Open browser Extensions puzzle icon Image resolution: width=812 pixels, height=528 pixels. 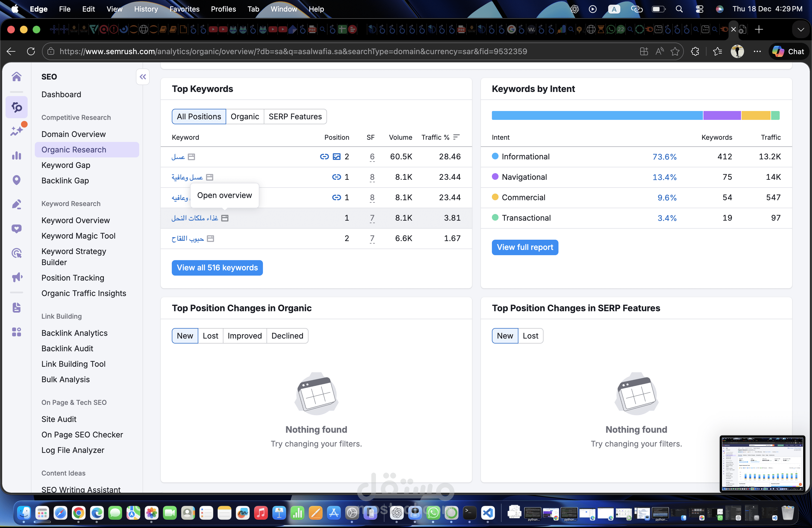point(695,52)
